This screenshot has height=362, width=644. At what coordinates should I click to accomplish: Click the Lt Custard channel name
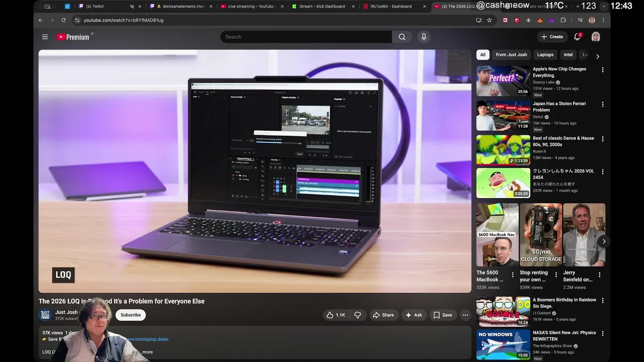542,313
